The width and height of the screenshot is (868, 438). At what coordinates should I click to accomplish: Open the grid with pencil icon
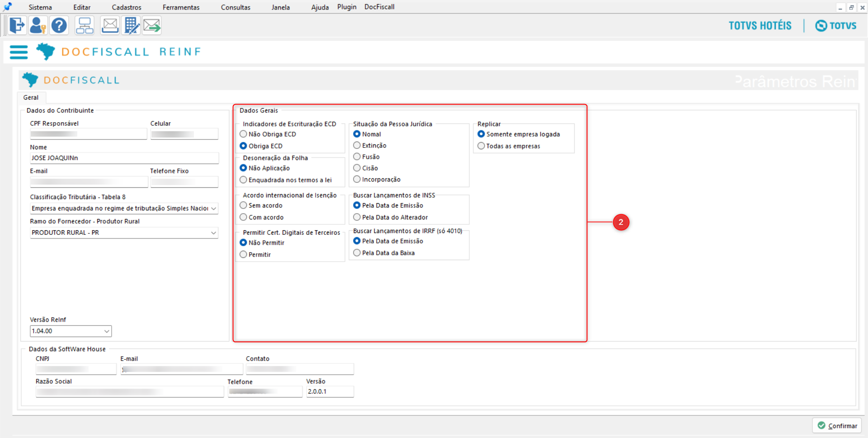(132, 25)
